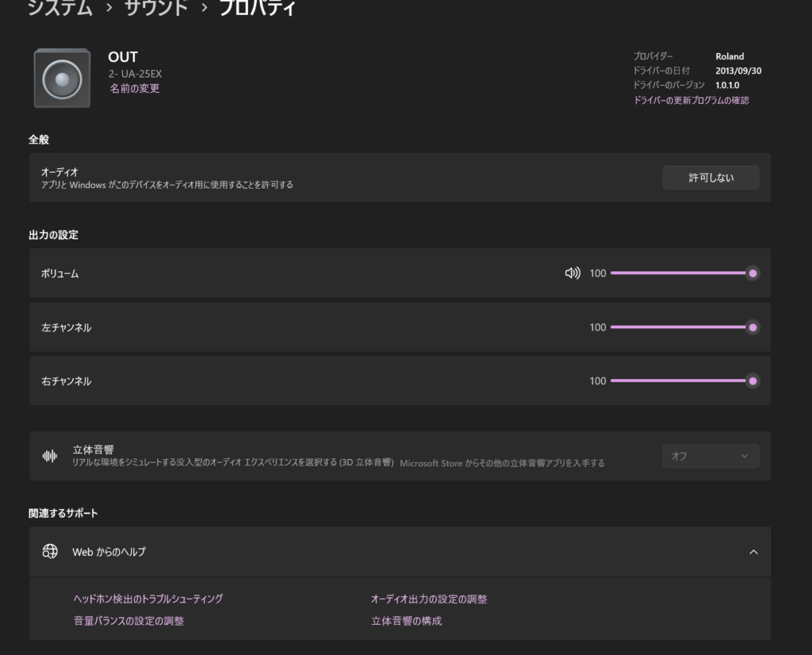This screenshot has width=812, height=655.
Task: Mute output with the volume speaker icon
Action: click(x=573, y=274)
